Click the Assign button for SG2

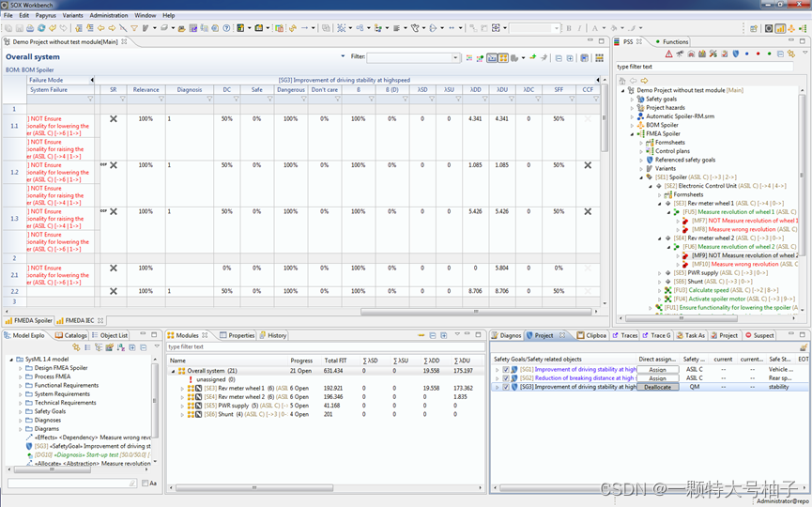pyautogui.click(x=658, y=378)
